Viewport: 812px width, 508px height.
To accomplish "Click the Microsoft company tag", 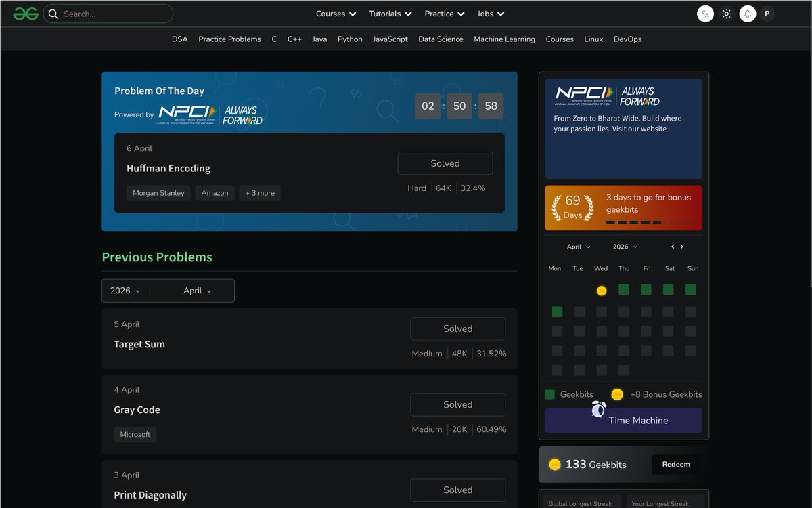I will [135, 434].
